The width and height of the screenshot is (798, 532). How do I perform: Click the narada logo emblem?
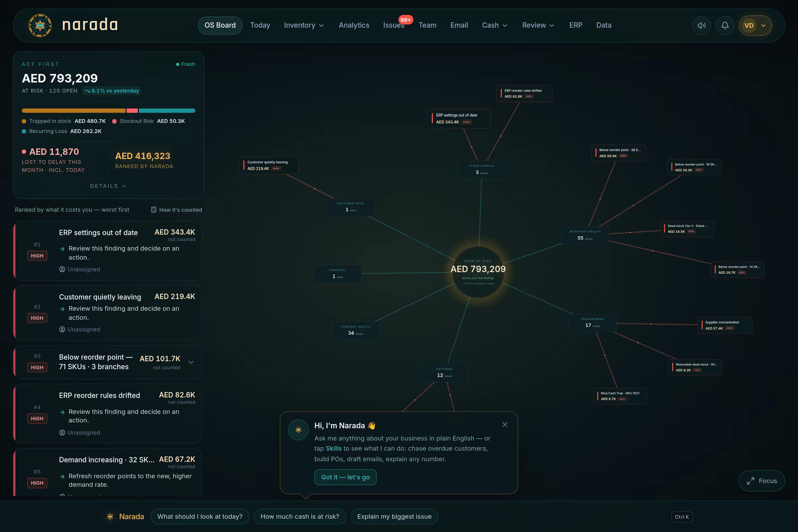[40, 25]
